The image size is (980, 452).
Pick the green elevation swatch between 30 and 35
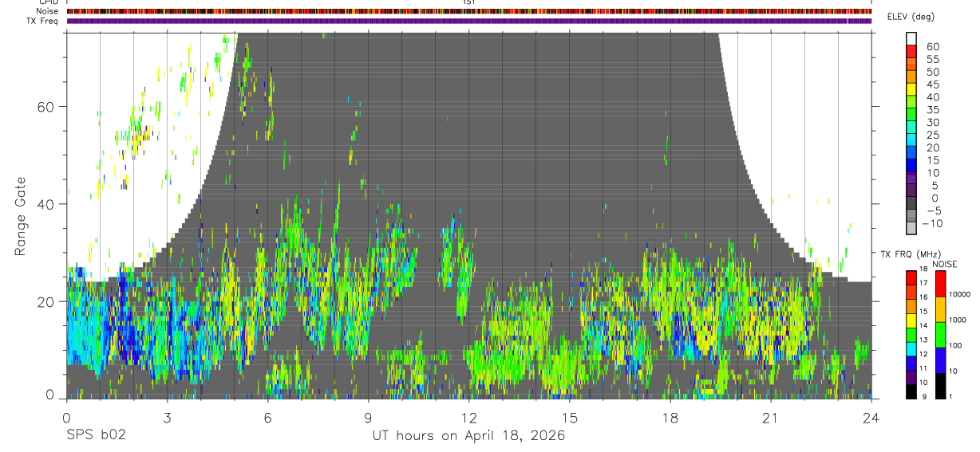pyautogui.click(x=911, y=112)
